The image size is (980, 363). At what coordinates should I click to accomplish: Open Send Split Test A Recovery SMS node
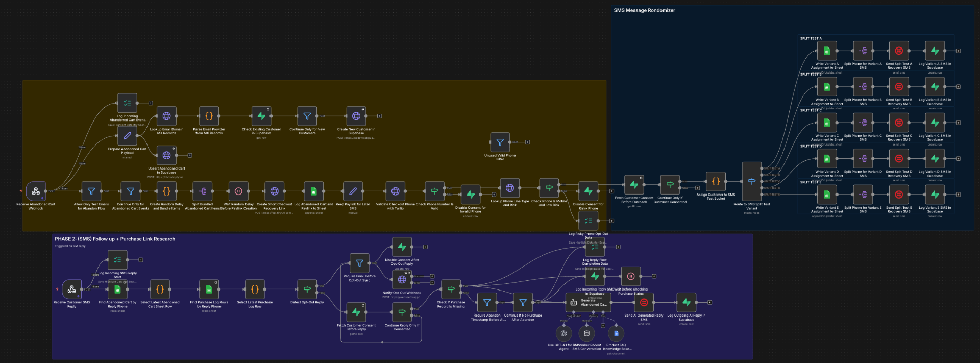pyautogui.click(x=899, y=51)
